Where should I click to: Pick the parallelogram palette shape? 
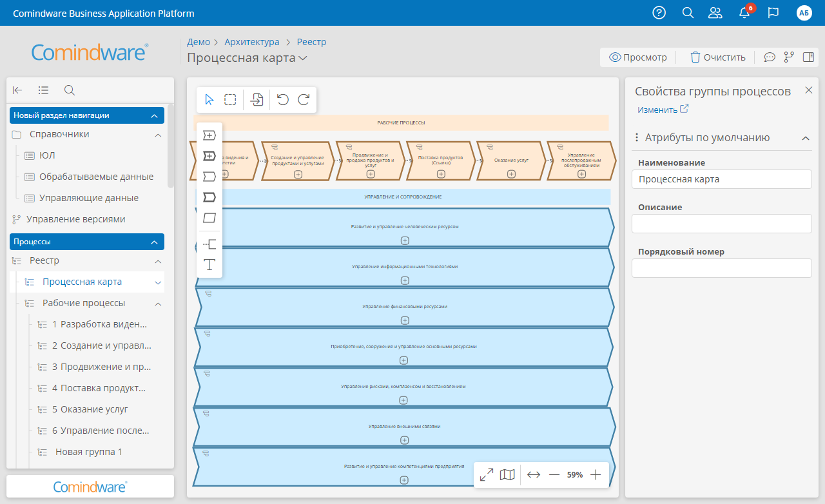[209, 218]
